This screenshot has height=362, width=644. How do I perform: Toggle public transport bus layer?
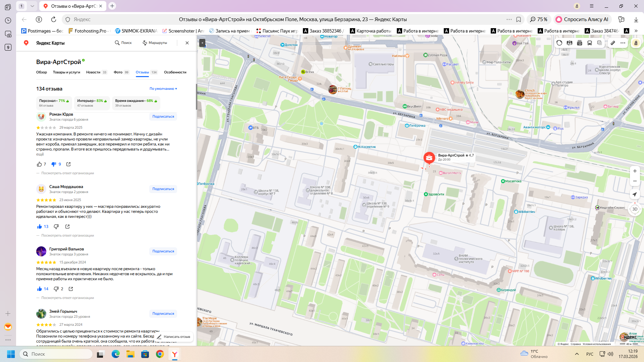pyautogui.click(x=589, y=43)
